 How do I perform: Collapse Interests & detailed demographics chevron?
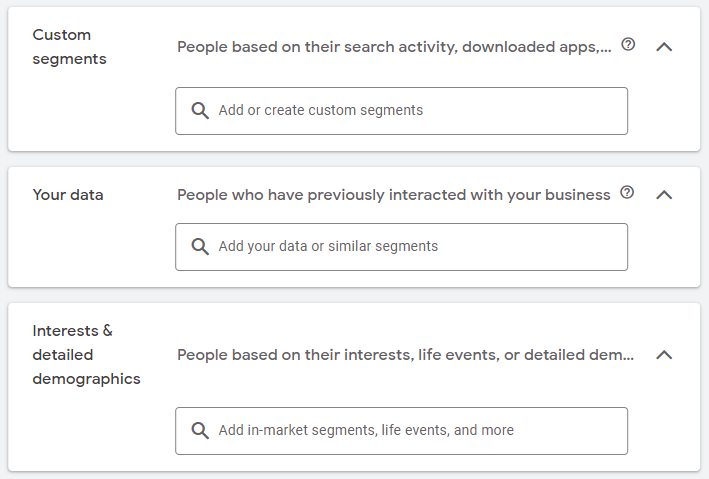[664, 355]
